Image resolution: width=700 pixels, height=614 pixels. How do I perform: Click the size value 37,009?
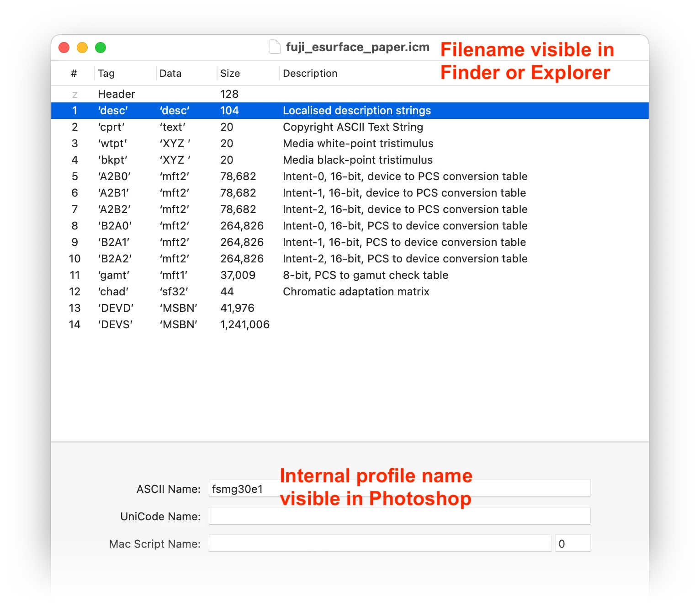coord(238,275)
